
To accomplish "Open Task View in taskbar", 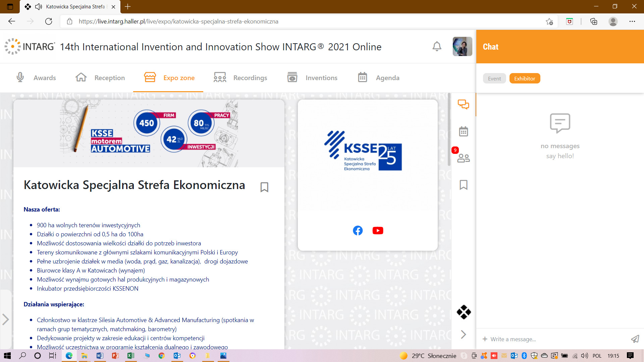I will point(53,356).
